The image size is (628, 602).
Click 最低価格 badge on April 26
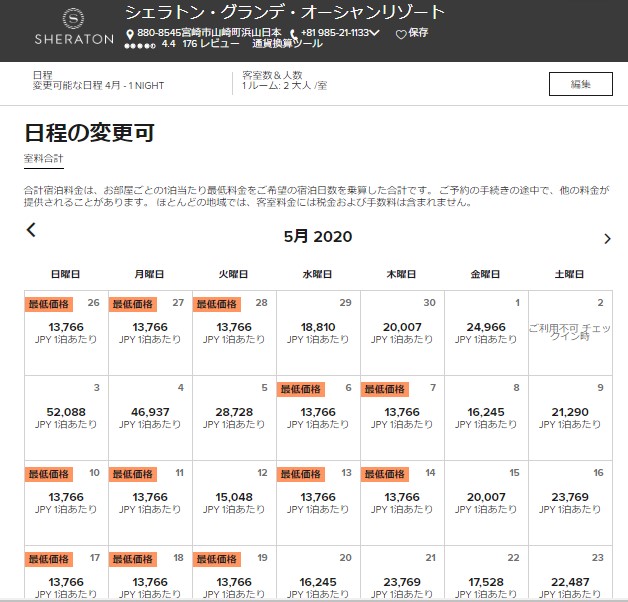(x=49, y=304)
